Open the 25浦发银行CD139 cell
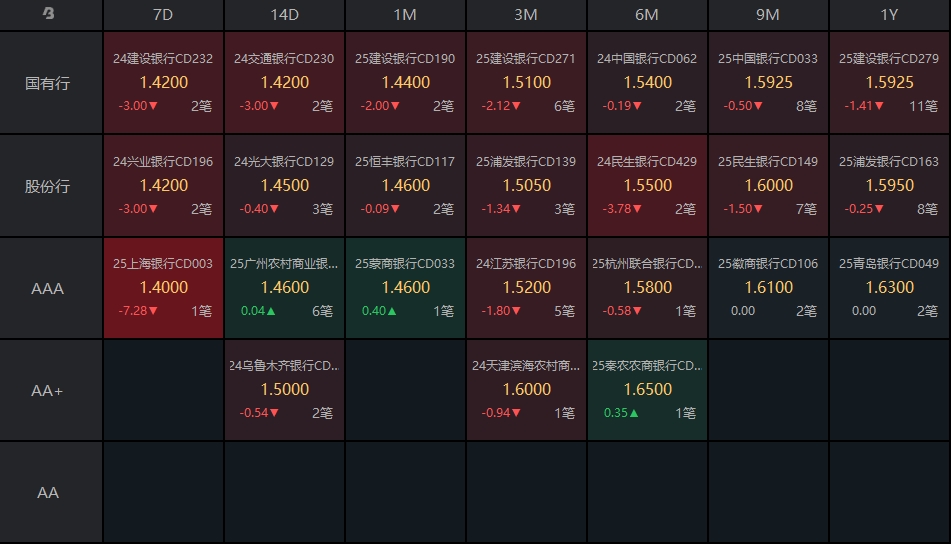The image size is (951, 544). (526, 186)
